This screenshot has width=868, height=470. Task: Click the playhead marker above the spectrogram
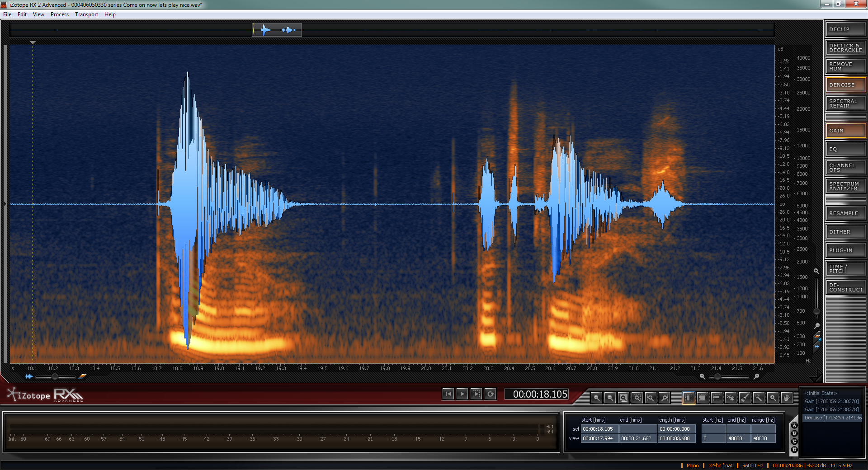click(x=33, y=42)
